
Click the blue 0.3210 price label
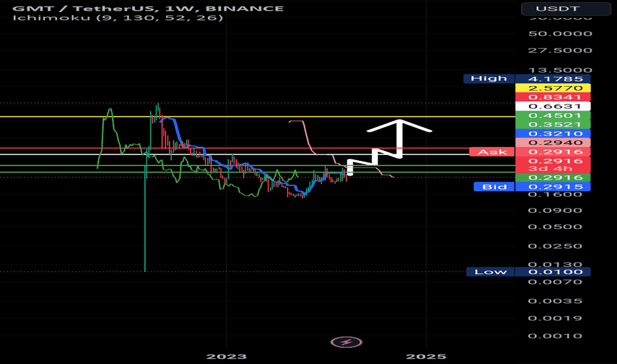click(x=553, y=134)
